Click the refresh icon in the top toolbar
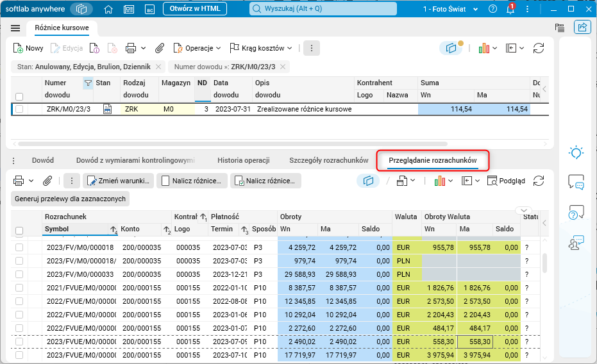Viewport: 597px width, 364px height. coord(539,48)
